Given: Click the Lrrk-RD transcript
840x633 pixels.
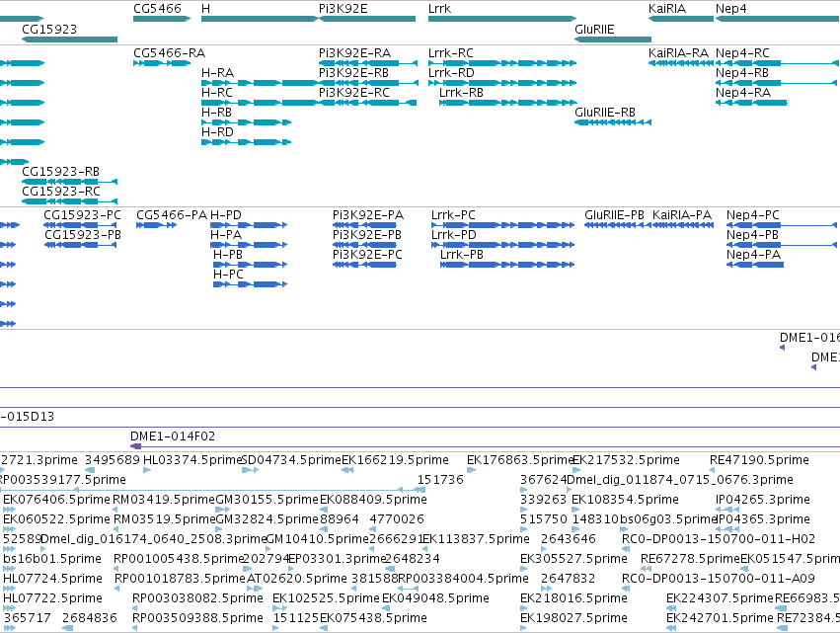Looking at the screenshot, I should 502,83.
